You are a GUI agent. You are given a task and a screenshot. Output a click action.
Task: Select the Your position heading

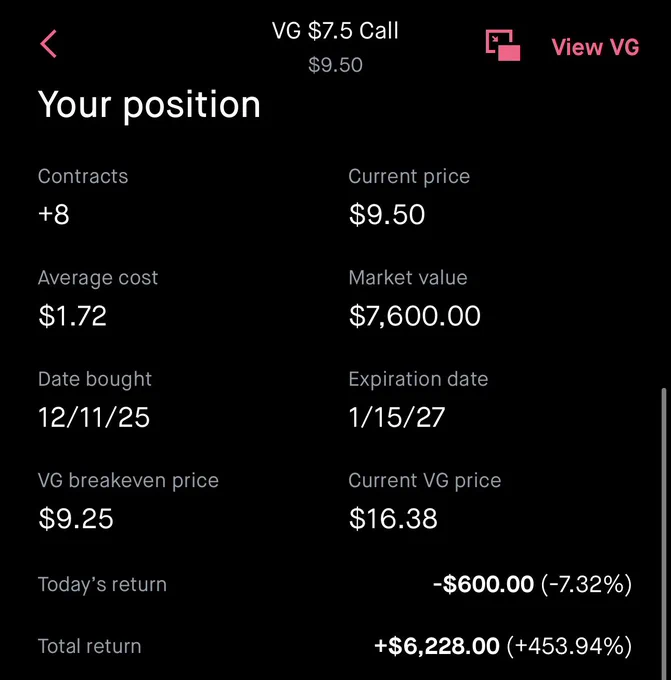click(149, 105)
